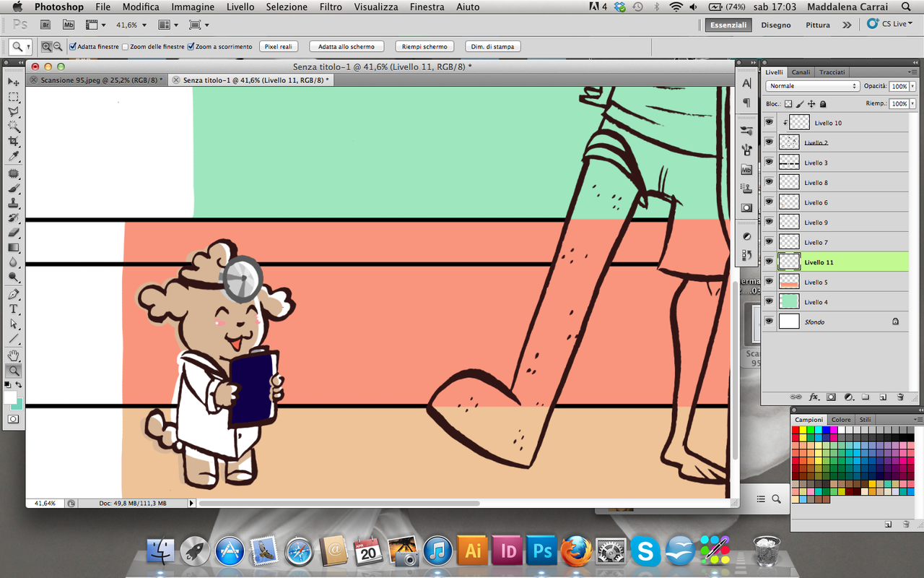This screenshot has width=924, height=578.
Task: Select the Type tool
Action: [x=14, y=309]
